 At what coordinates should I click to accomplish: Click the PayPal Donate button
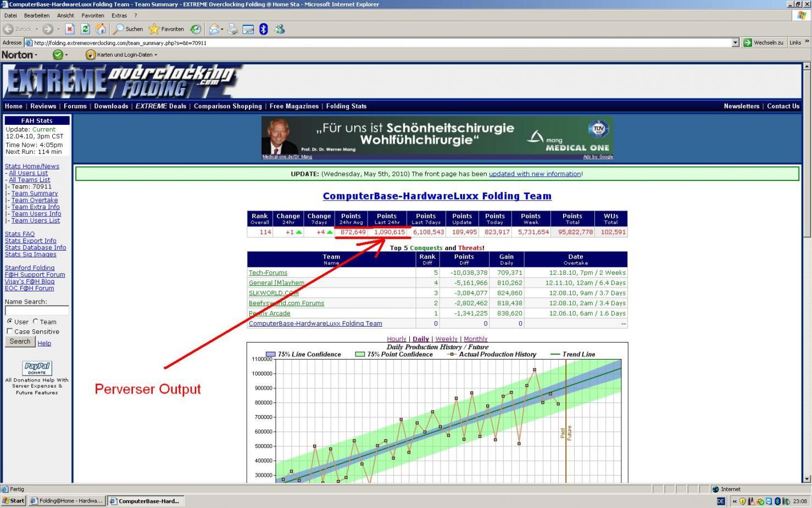pyautogui.click(x=37, y=368)
